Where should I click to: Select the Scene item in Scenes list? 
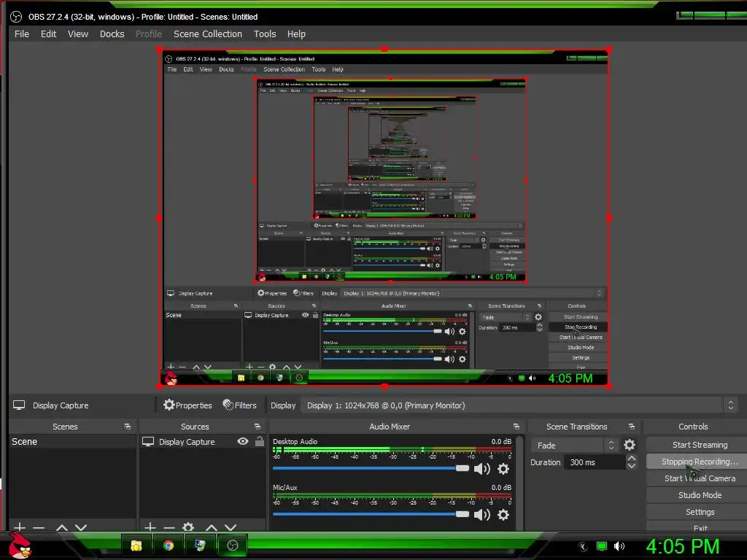coord(72,441)
